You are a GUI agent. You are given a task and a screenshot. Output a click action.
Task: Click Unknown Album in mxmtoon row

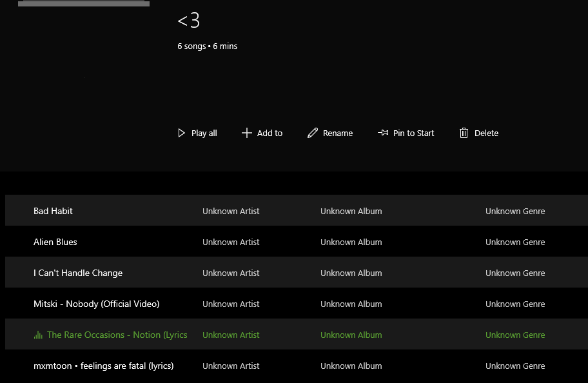click(351, 366)
